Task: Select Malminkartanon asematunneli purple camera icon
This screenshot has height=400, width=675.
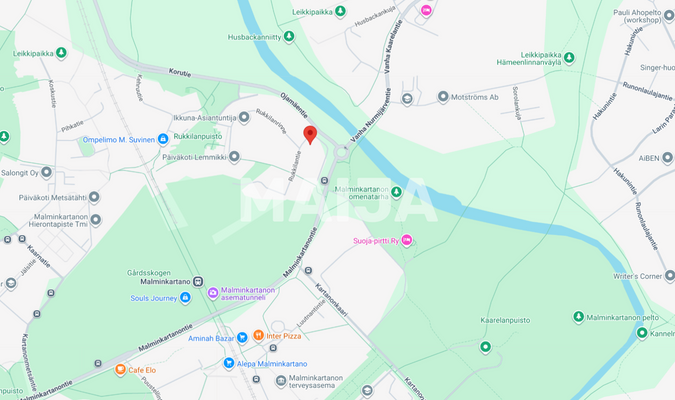Action: [x=213, y=293]
